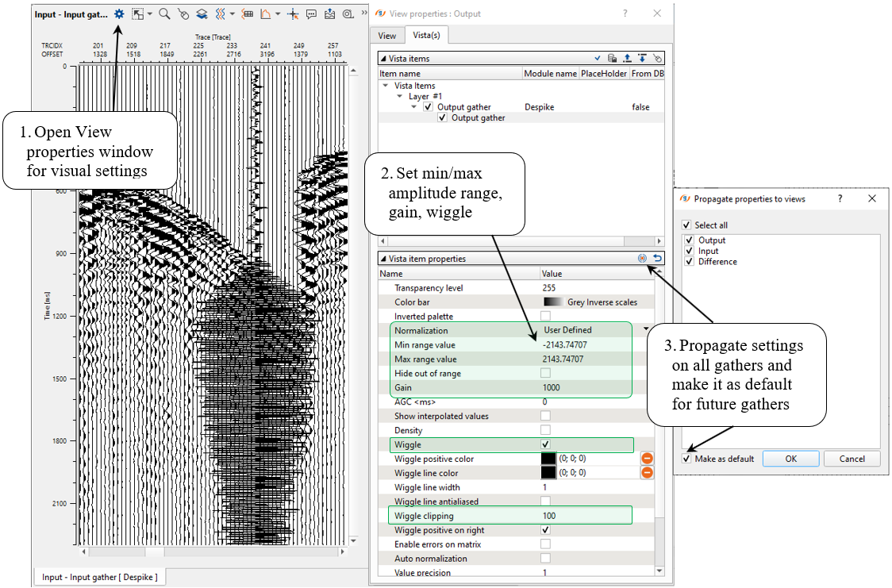Uncheck Difference in propagate list
The image size is (892, 588).
coord(688,262)
